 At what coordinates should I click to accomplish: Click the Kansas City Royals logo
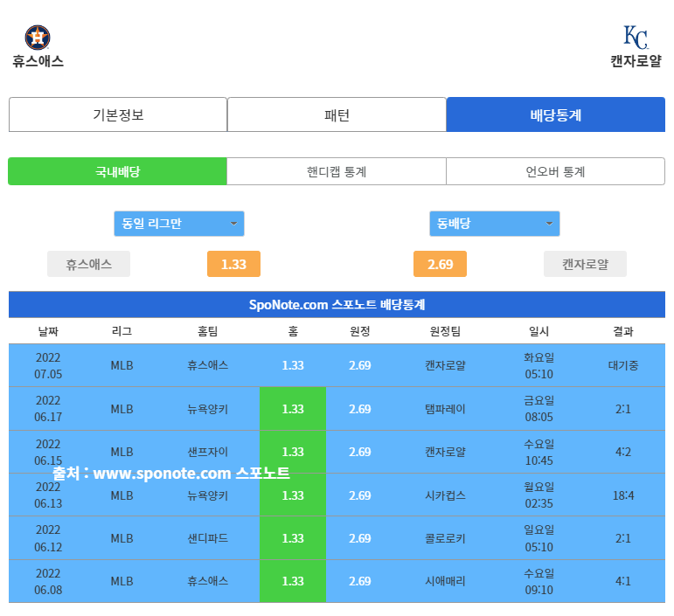point(636,38)
